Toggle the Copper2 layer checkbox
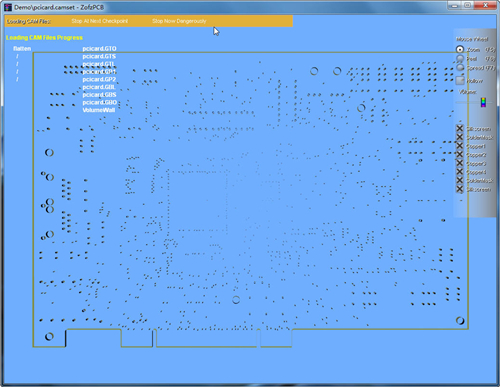Screen dimensions: 500x387 (460, 154)
